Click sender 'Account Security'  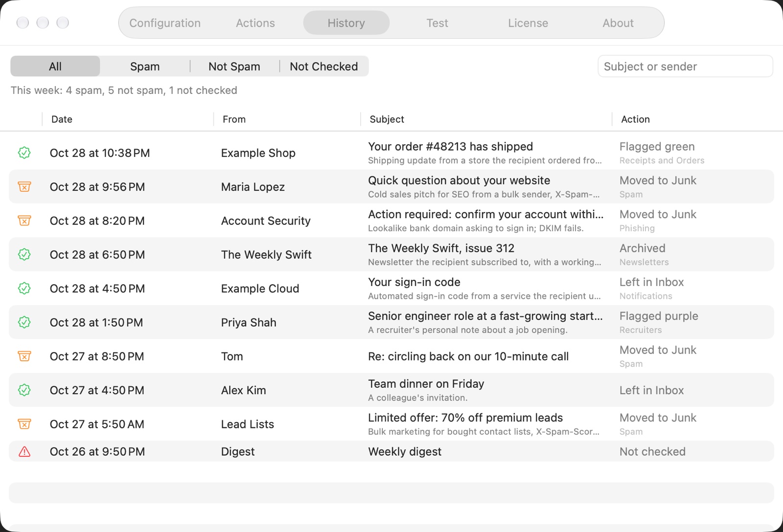(x=266, y=221)
